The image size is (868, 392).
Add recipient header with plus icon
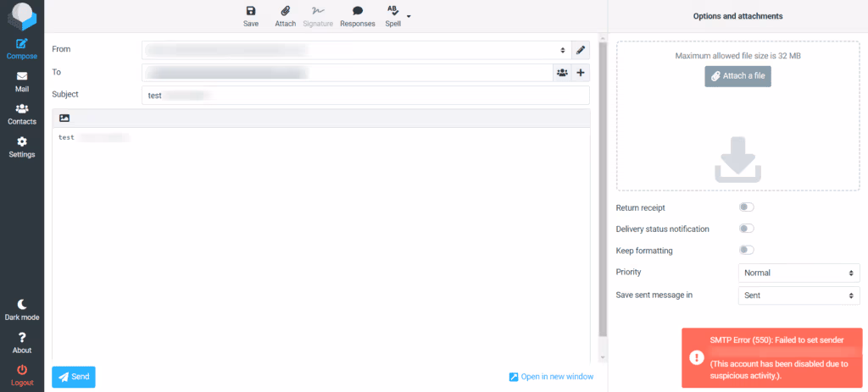point(580,73)
